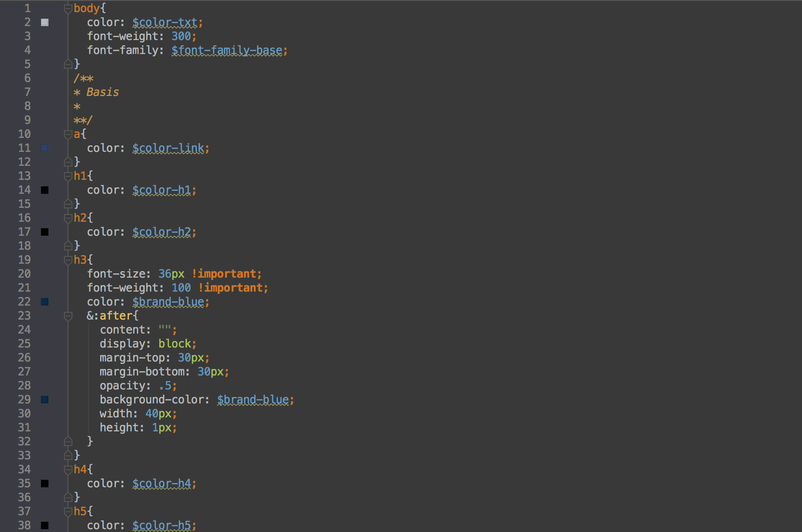Go to the $font-family-base variable reference

[227, 50]
